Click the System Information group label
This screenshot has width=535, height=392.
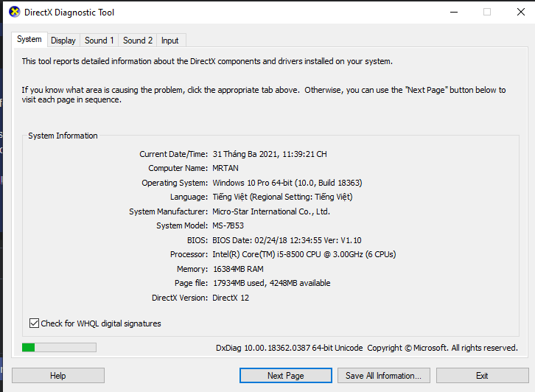point(63,136)
